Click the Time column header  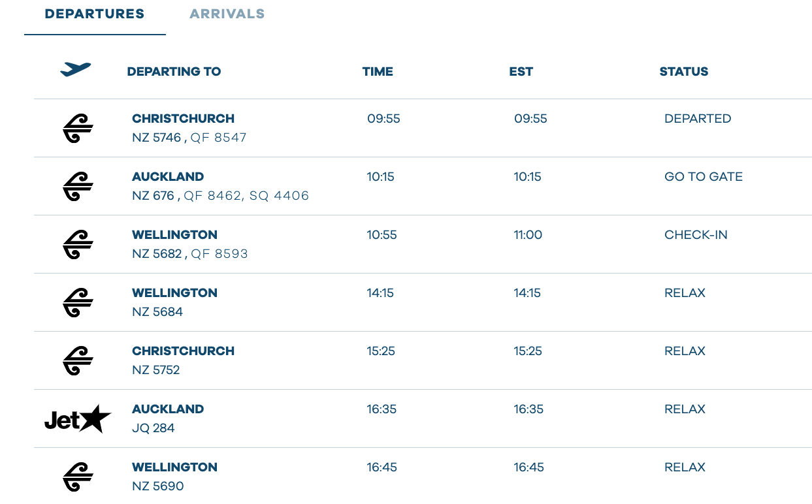(x=378, y=72)
